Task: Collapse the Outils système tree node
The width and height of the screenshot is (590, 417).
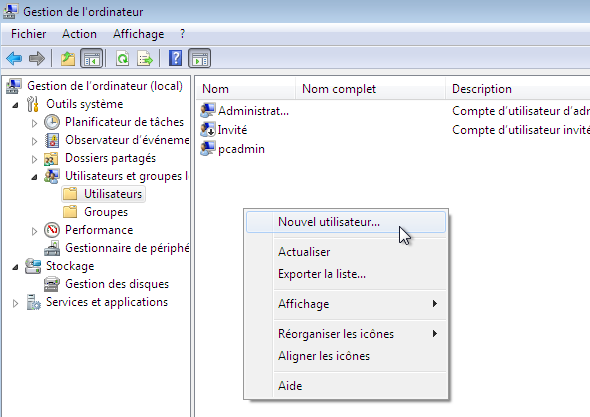Action: click(15, 105)
